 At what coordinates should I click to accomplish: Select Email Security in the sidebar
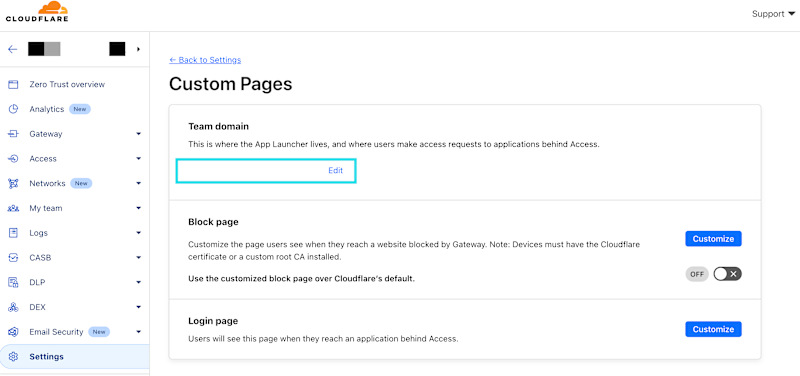point(56,332)
